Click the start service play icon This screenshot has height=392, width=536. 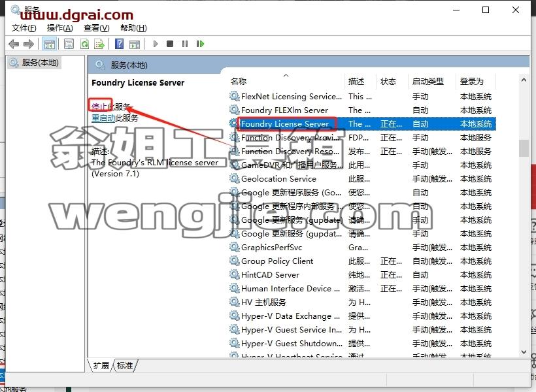point(156,44)
